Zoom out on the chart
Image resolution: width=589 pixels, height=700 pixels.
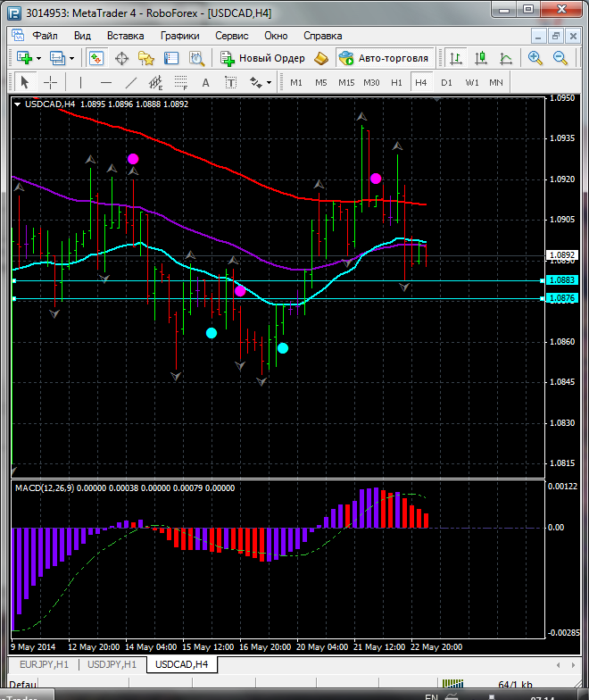tap(560, 58)
